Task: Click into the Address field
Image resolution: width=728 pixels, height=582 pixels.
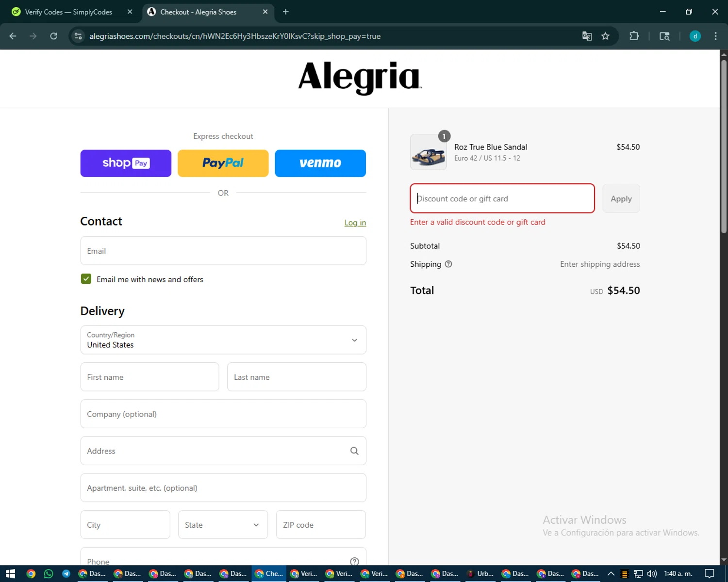Action: (x=223, y=451)
